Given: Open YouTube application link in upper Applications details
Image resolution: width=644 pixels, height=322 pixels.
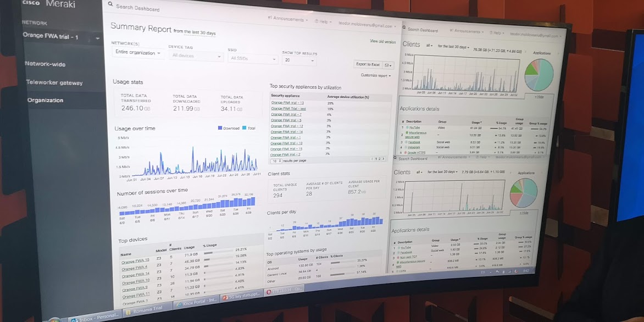Looking at the screenshot, I should click(414, 127).
